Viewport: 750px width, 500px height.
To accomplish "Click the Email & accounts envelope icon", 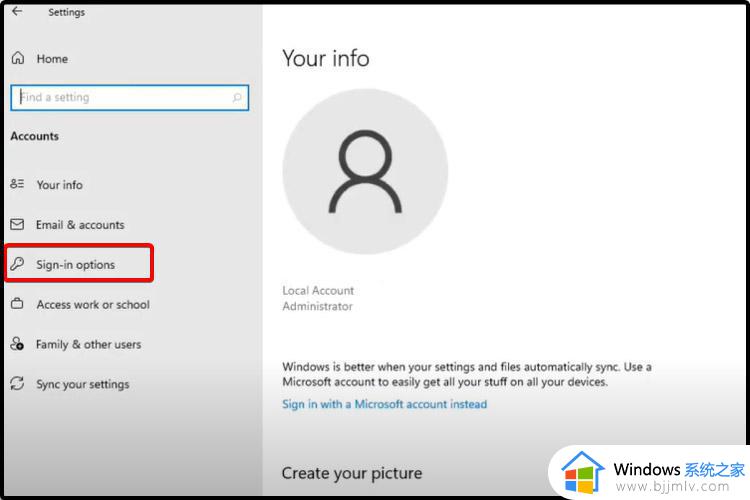I will click(x=17, y=224).
